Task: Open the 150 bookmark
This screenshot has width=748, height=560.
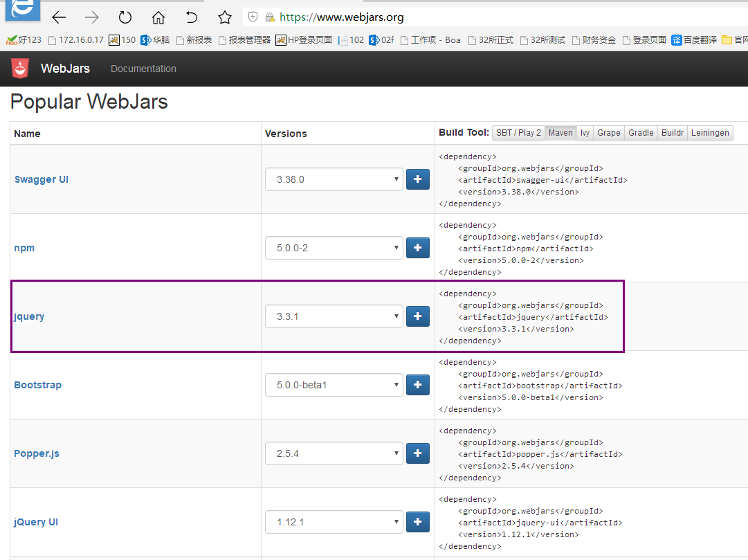Action: pyautogui.click(x=122, y=40)
